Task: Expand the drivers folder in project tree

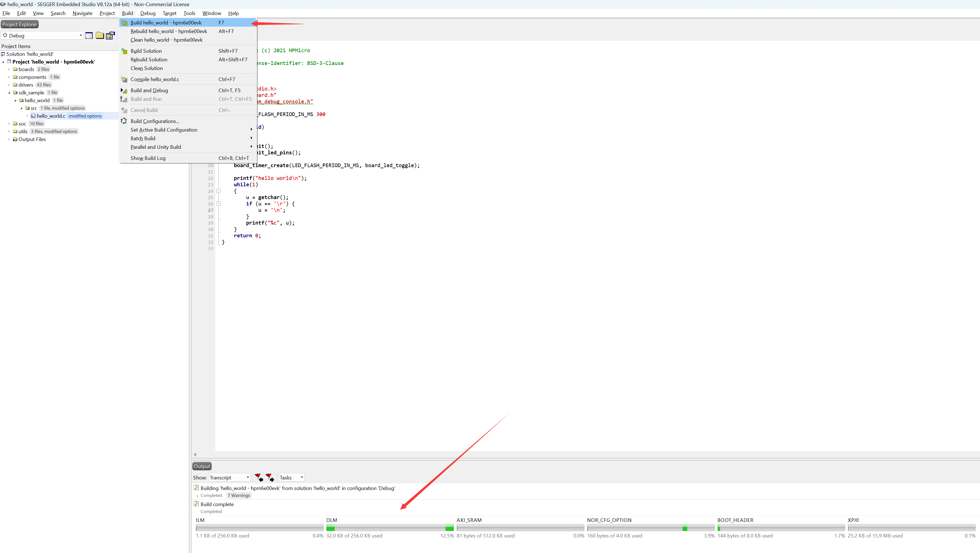Action: [x=9, y=85]
